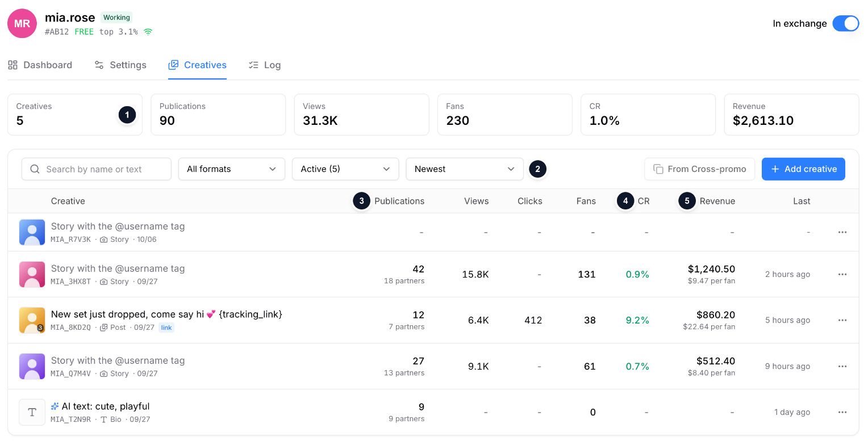
Task: Open more options for MIA_Q7M4V creative
Action: (842, 366)
